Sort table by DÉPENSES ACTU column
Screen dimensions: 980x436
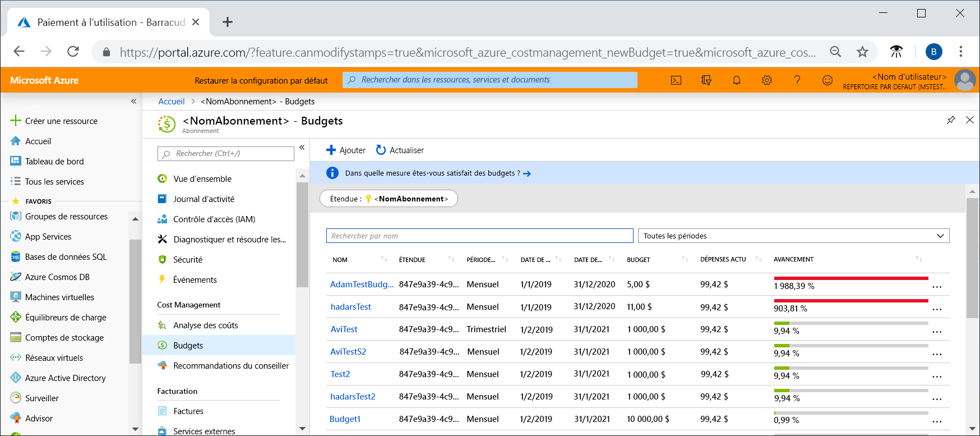coord(759,259)
